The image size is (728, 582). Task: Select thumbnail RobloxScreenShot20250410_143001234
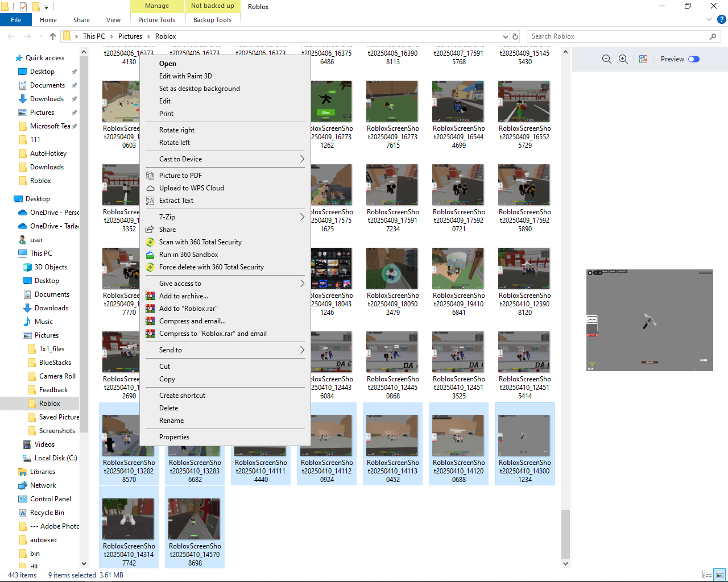click(x=524, y=444)
